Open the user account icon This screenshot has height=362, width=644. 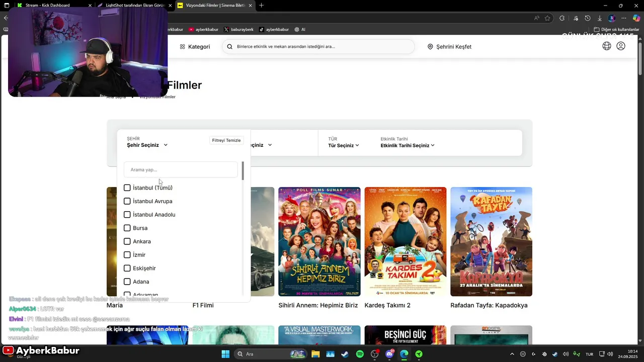tap(621, 46)
